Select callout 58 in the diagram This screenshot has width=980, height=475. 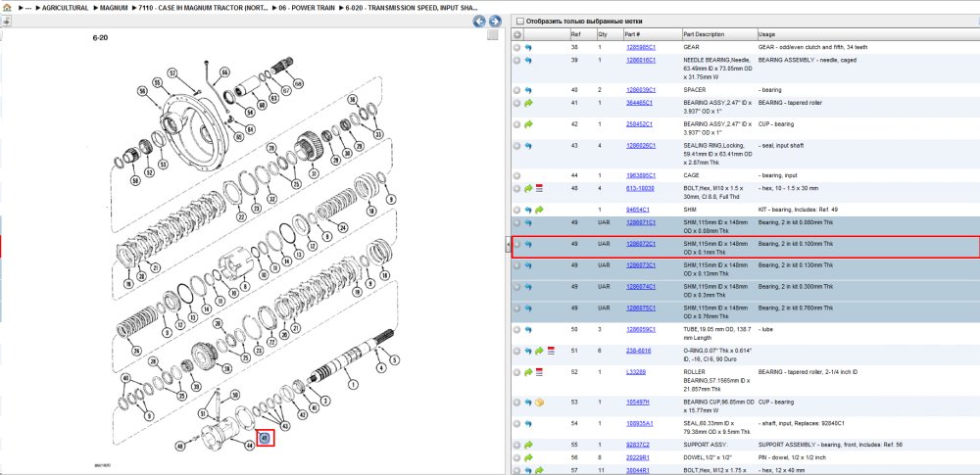pos(135,181)
